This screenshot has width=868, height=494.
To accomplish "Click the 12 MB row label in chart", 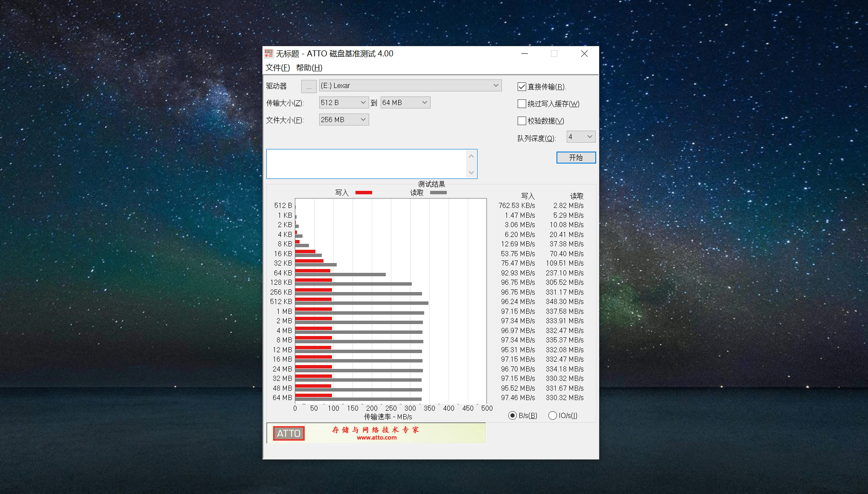I will tap(283, 350).
